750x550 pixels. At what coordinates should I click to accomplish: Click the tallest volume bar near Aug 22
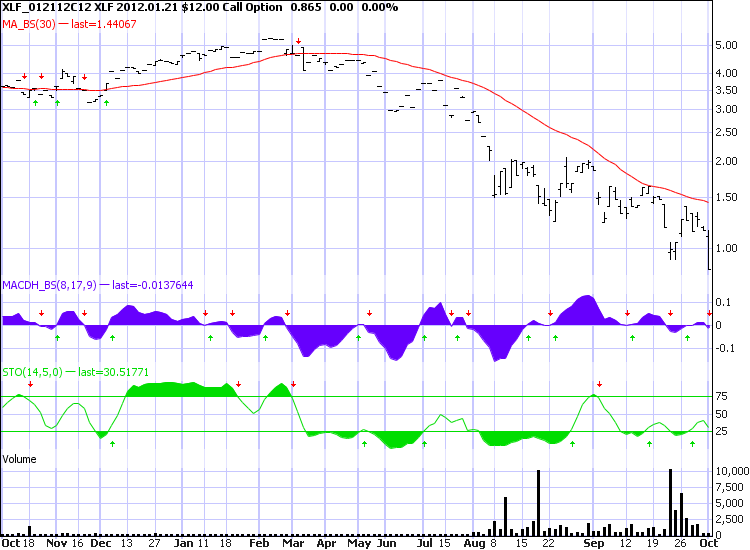click(x=538, y=500)
